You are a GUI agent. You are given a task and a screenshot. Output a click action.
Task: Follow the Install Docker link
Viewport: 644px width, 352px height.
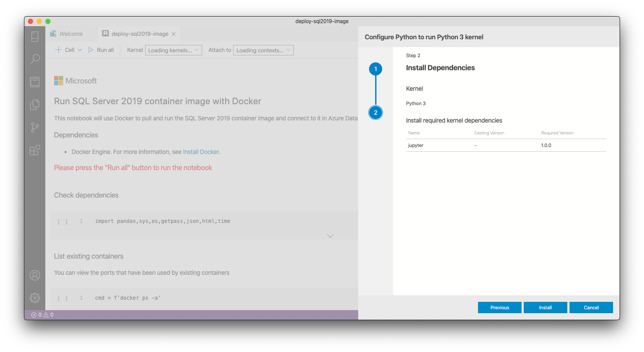(201, 152)
